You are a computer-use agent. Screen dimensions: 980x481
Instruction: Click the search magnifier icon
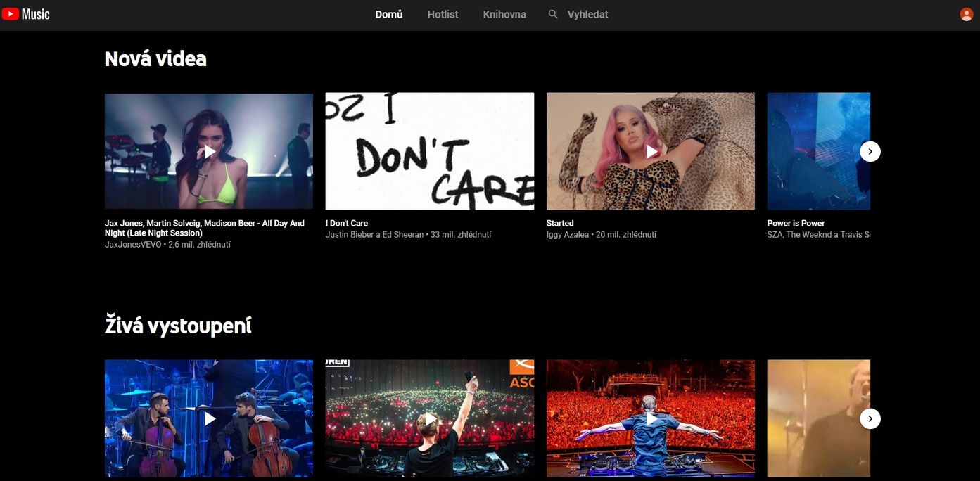[x=553, y=14]
